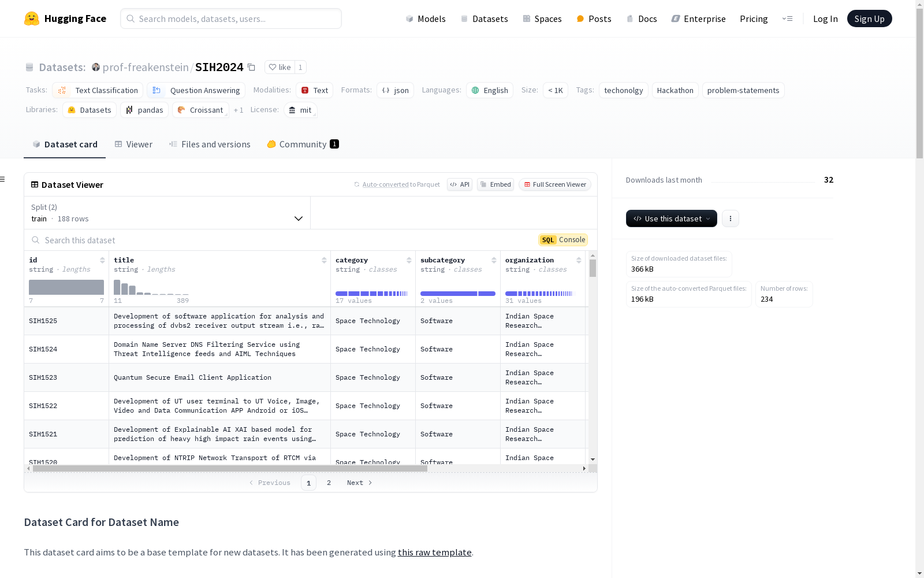Open the Datasets page

[484, 18]
